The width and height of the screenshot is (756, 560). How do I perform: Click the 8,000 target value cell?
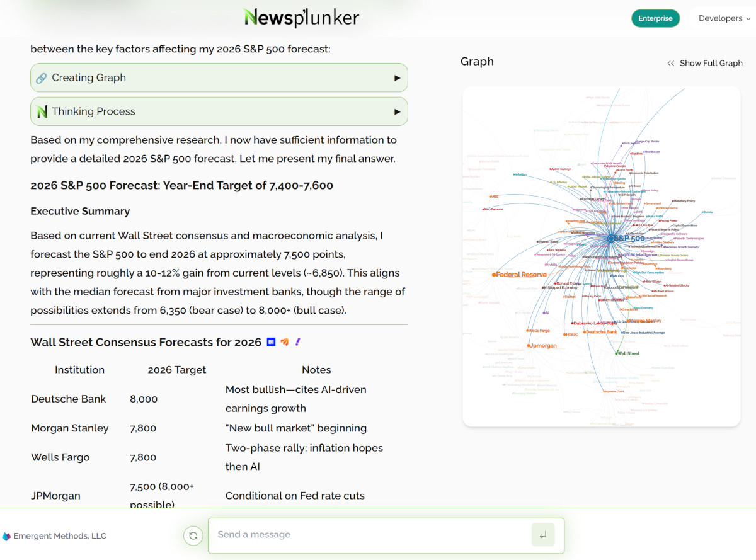(x=144, y=399)
